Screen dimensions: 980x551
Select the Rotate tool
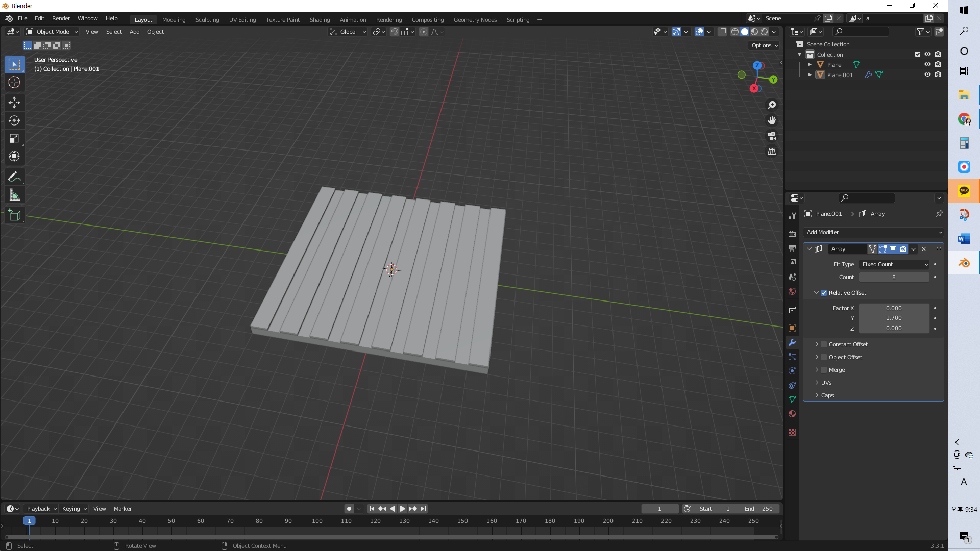(x=14, y=120)
